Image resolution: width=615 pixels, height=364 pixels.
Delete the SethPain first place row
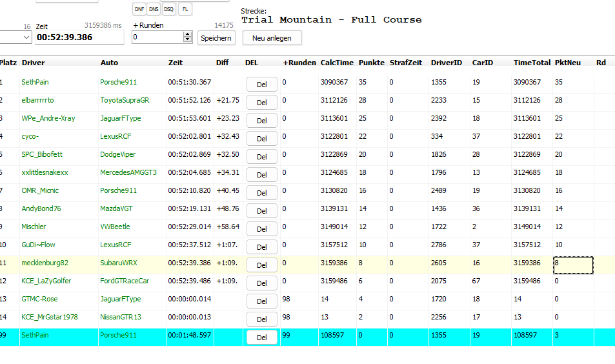pyautogui.click(x=261, y=85)
